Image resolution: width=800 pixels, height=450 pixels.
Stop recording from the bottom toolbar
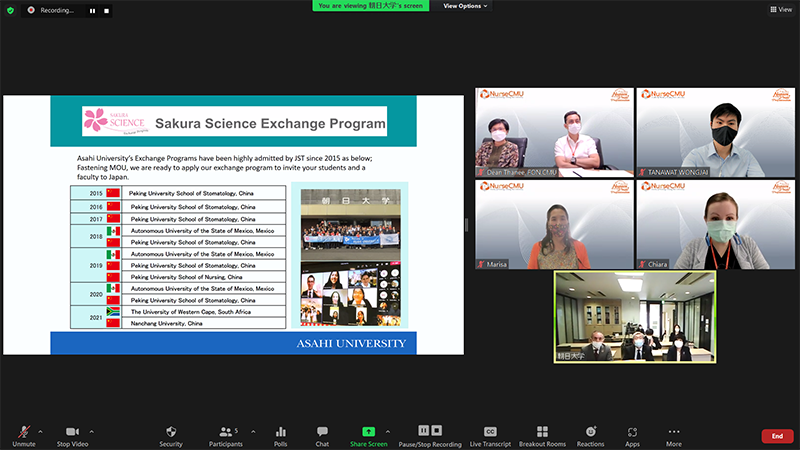coord(437,431)
